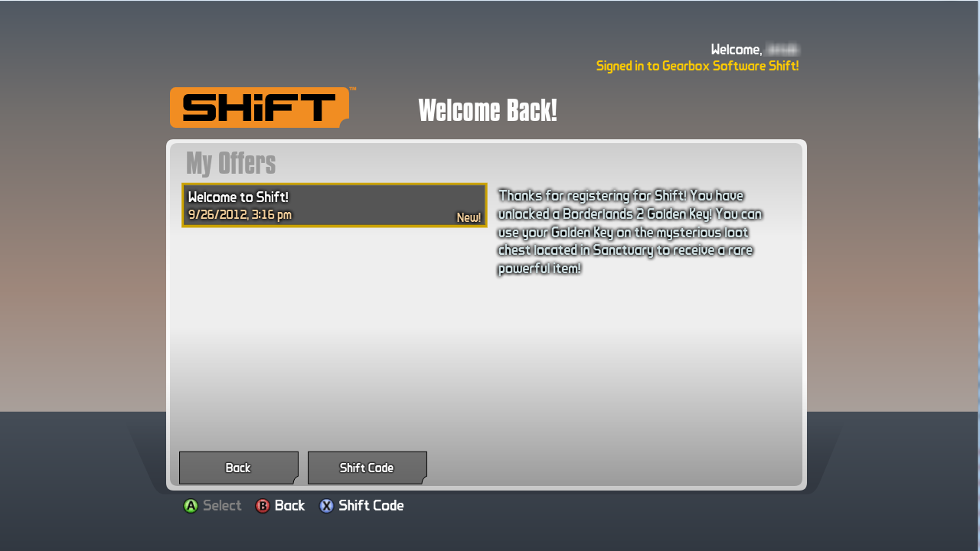Select the 'Welcome to Shift!' offer
Viewport: 980px width, 551px height.
coord(335,205)
